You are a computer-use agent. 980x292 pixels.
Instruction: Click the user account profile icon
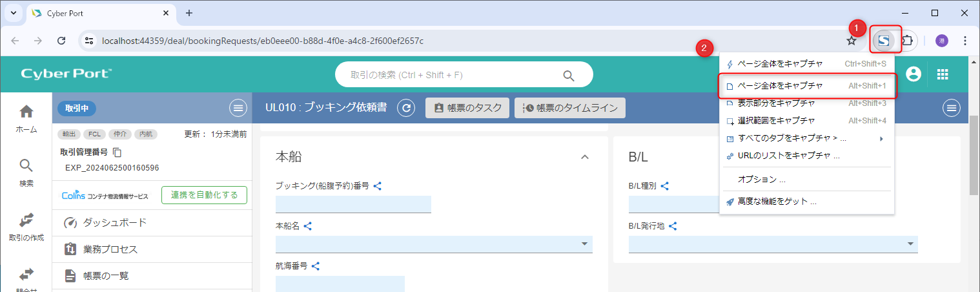pos(913,74)
